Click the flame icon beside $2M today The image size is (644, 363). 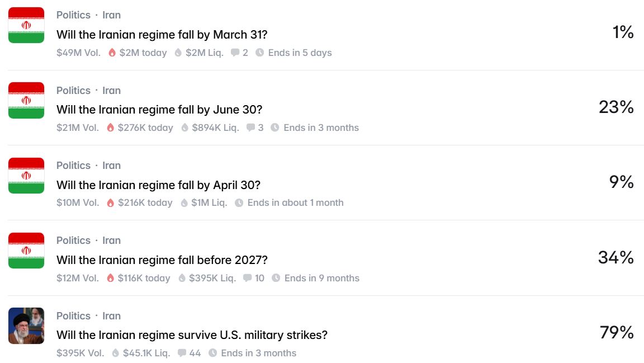[x=112, y=53]
